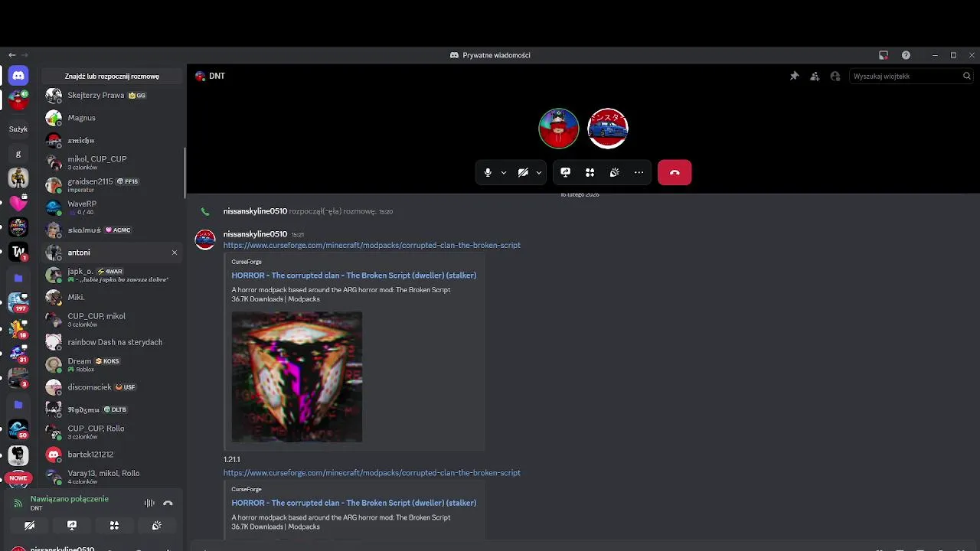Open rainbow Dash na sterydach conversation
Screen dimensions: 980x551
pos(112,342)
